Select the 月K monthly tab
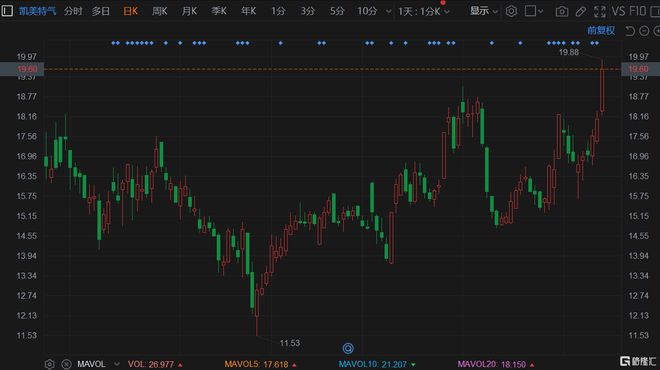The width and height of the screenshot is (660, 370). (189, 11)
